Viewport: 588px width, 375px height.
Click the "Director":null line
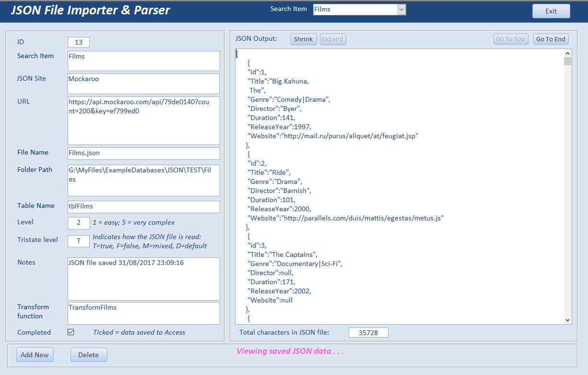(270, 273)
